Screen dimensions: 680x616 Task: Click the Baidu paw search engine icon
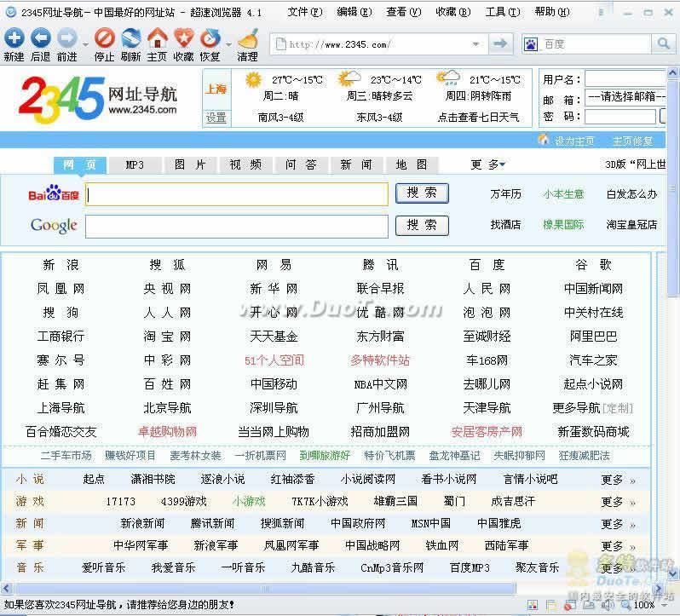tap(531, 44)
